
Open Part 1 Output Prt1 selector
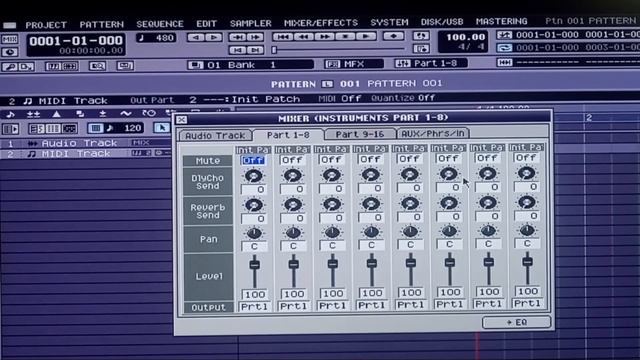click(254, 307)
